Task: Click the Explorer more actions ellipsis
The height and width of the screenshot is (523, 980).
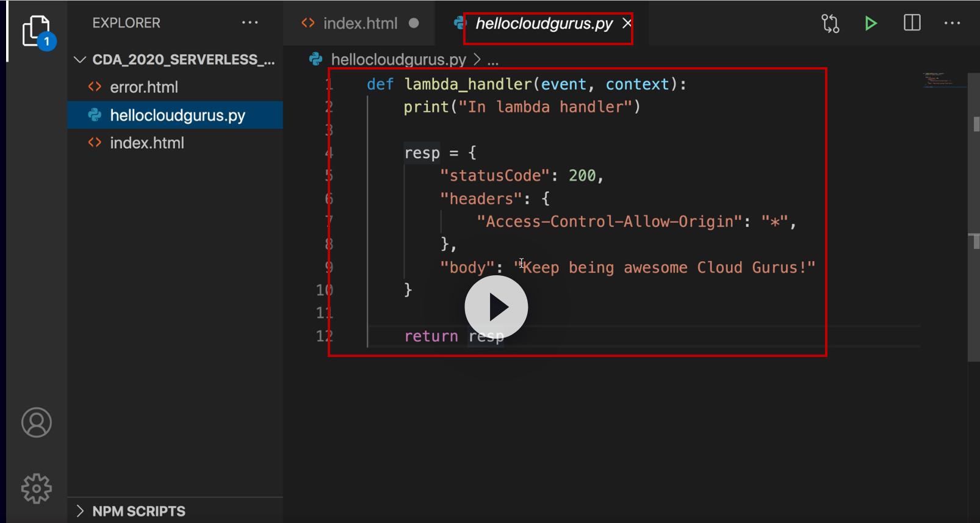Action: tap(250, 23)
